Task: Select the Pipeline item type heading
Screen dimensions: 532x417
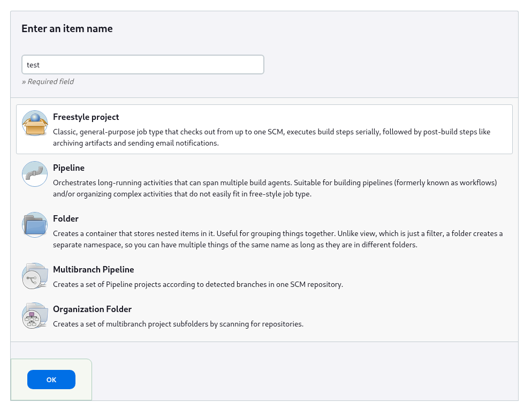Action: [x=69, y=168]
